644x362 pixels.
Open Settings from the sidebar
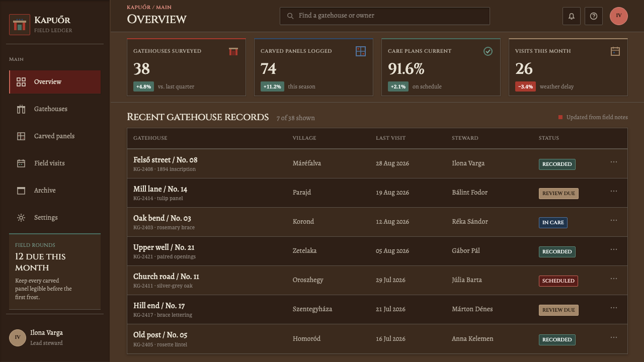point(55,218)
